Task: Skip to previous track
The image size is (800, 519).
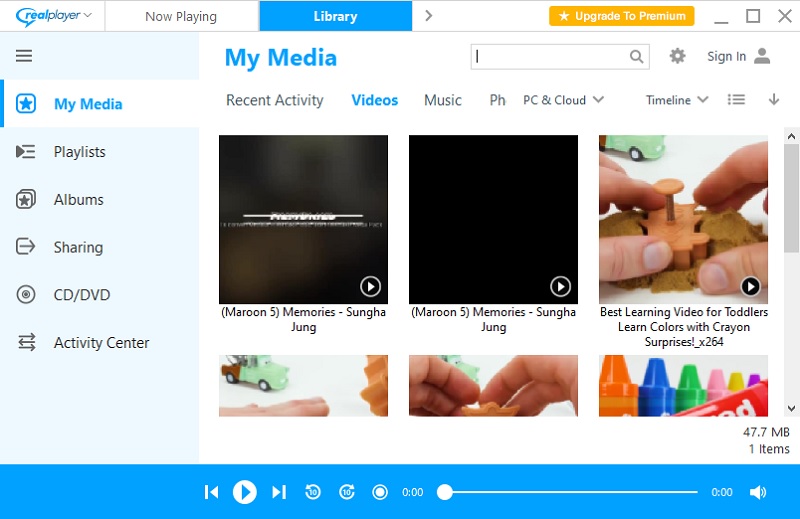Action: pyautogui.click(x=211, y=492)
